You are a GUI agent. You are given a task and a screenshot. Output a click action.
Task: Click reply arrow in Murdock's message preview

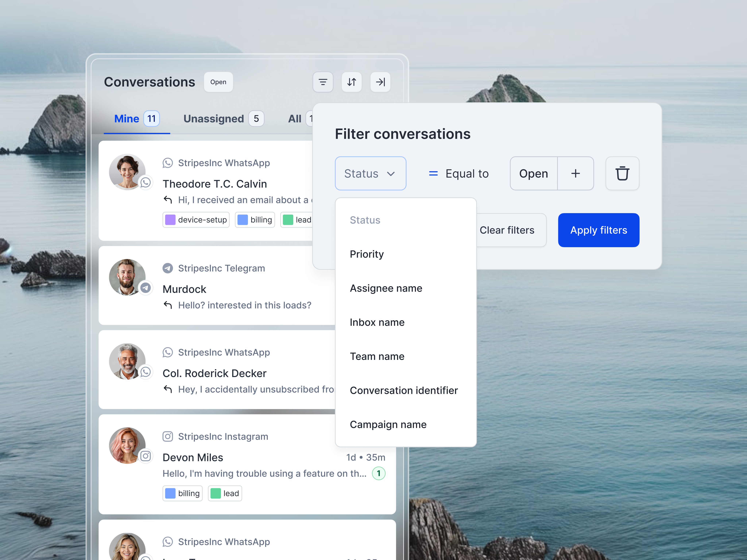pyautogui.click(x=168, y=305)
